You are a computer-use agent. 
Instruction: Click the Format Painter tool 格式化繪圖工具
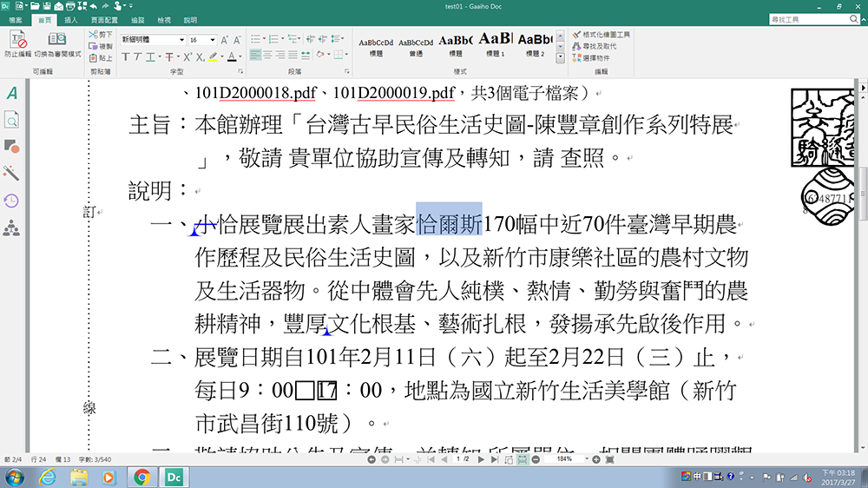point(601,35)
